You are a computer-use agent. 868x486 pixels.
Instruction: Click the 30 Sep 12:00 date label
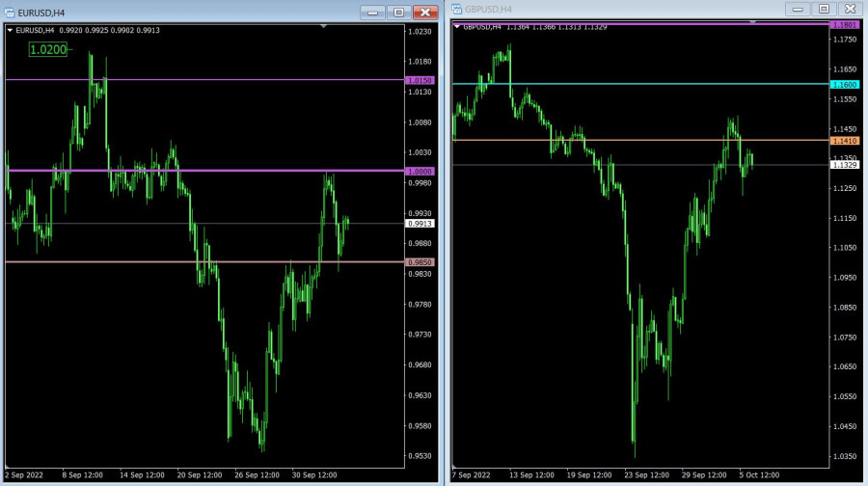point(314,475)
